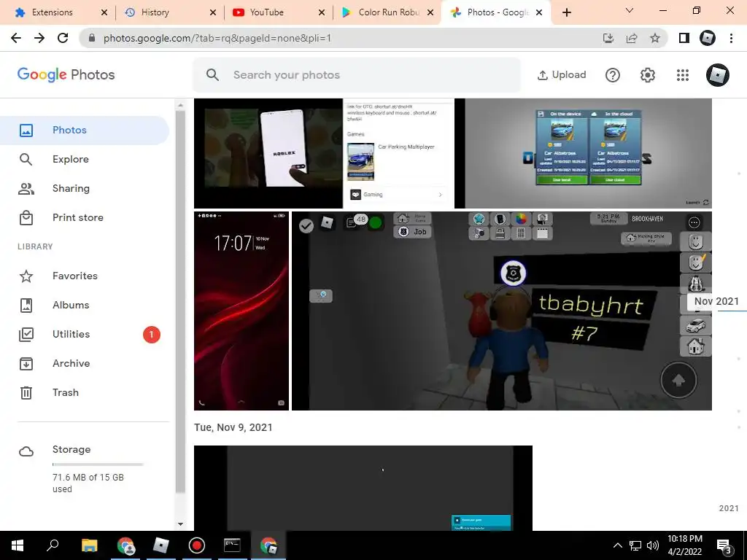The width and height of the screenshot is (747, 560).
Task: Click the sidebar scrollbar down arrow
Action: pyautogui.click(x=180, y=524)
